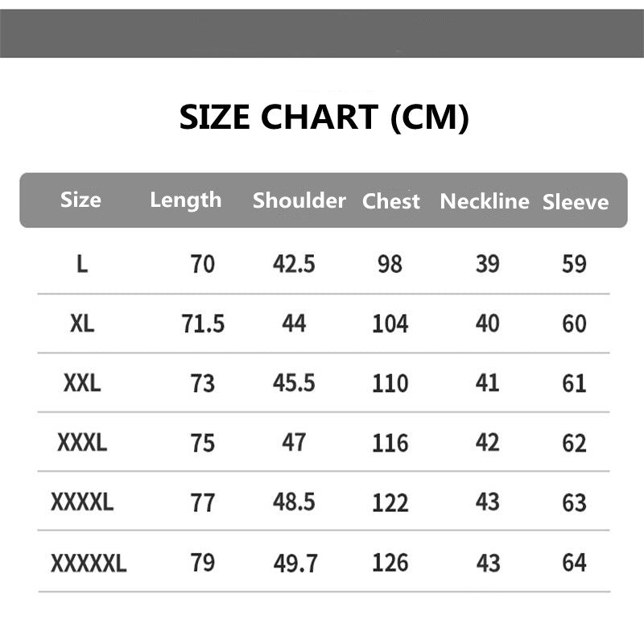This screenshot has width=644, height=644.
Task: Click the SIZE CHART (CM) title
Action: [x=324, y=118]
